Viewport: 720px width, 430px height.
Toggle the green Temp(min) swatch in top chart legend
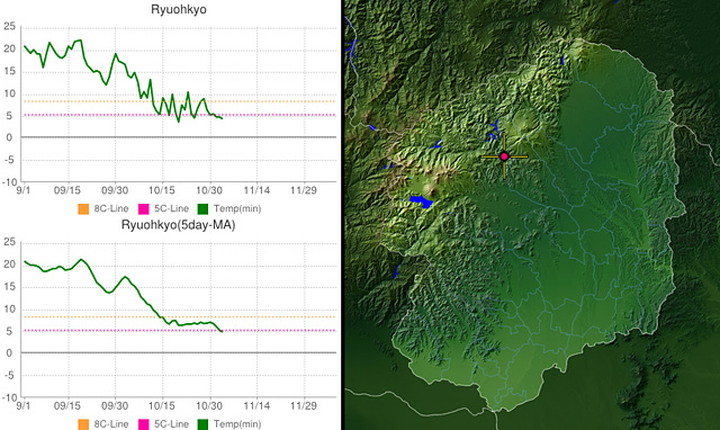[202, 209]
